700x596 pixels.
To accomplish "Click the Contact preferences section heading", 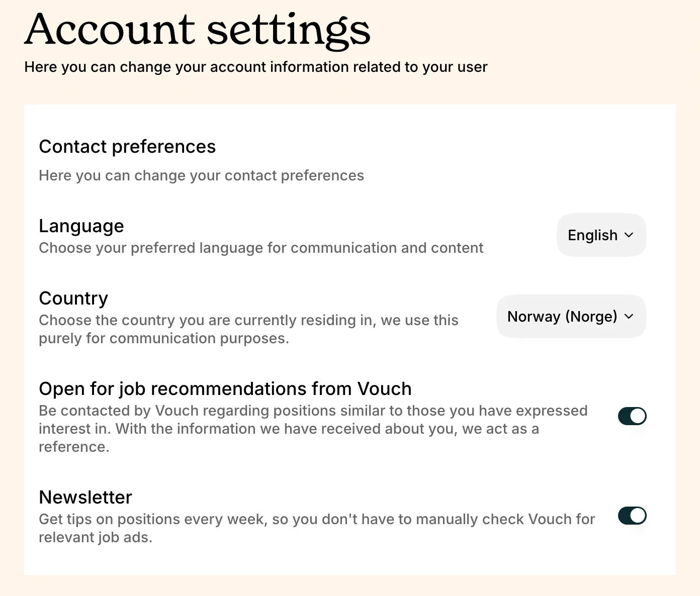I will coord(127,147).
